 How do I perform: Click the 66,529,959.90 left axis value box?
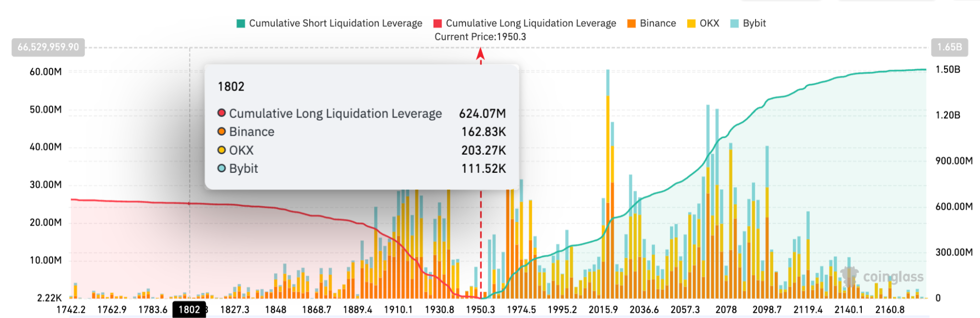click(x=48, y=47)
